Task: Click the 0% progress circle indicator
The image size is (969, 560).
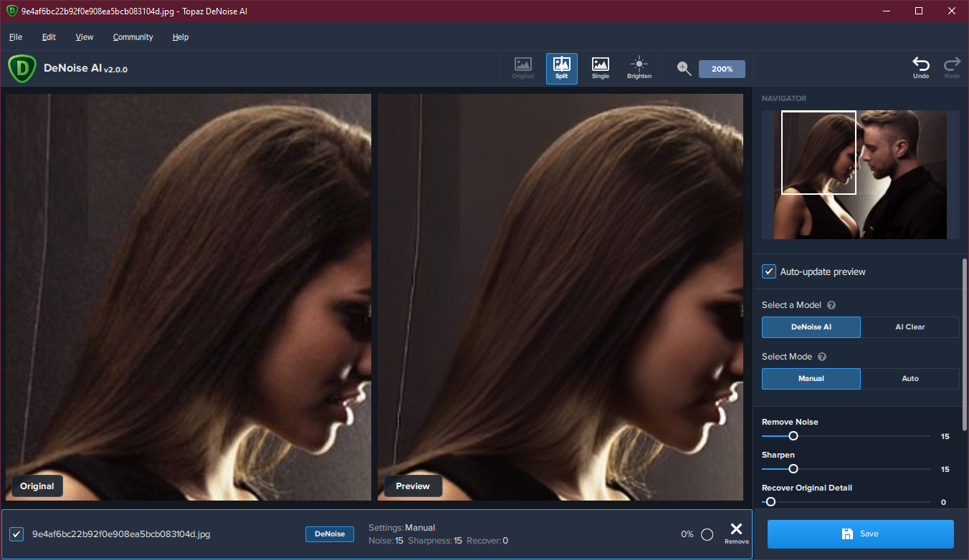Action: click(707, 534)
